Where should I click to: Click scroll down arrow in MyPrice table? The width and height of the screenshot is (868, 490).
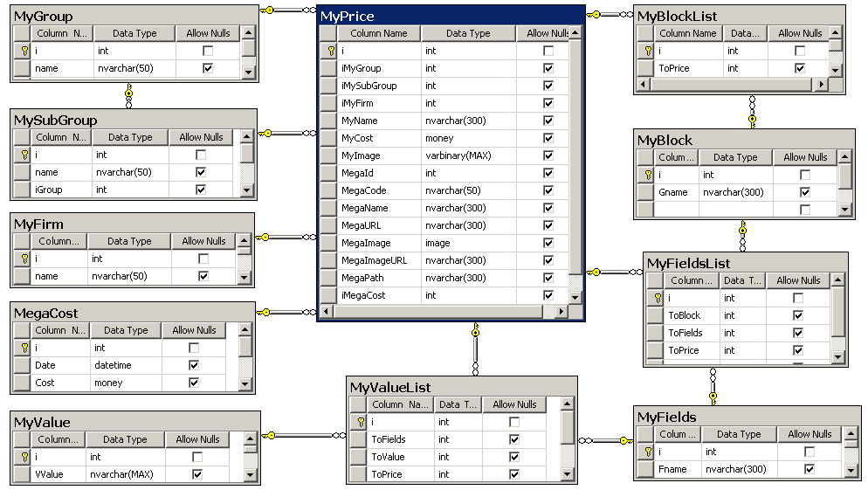click(575, 297)
